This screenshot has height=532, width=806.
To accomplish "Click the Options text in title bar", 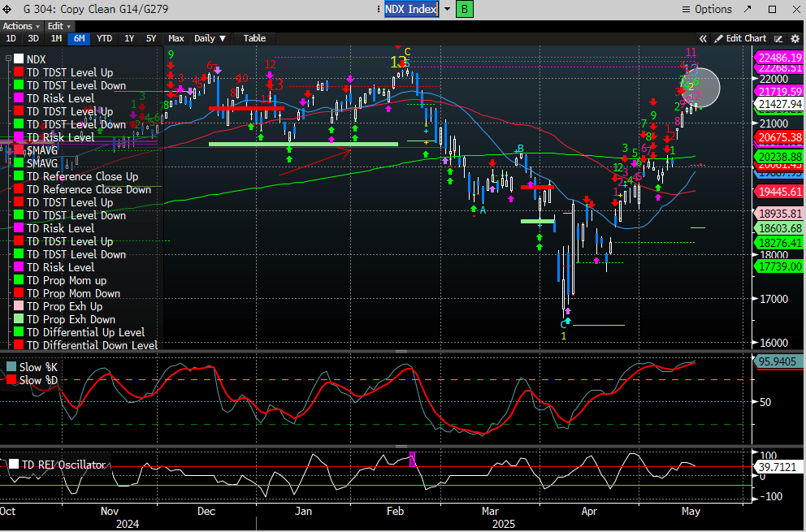I will click(713, 9).
